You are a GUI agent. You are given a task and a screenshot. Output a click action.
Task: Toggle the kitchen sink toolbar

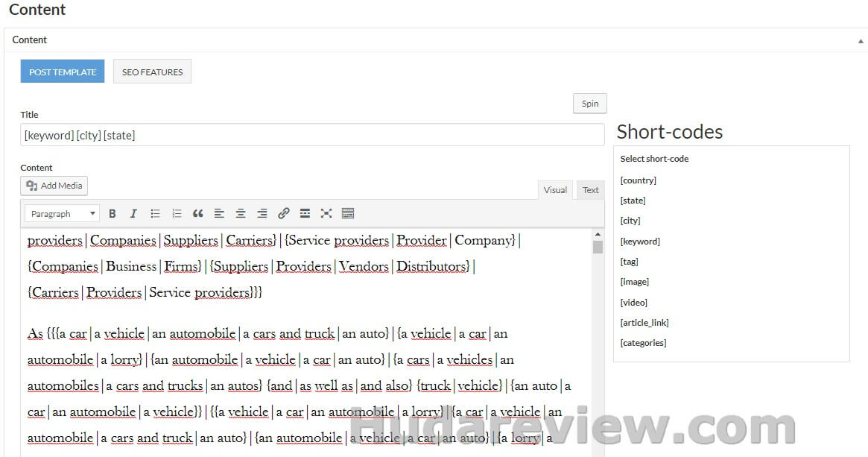(348, 213)
